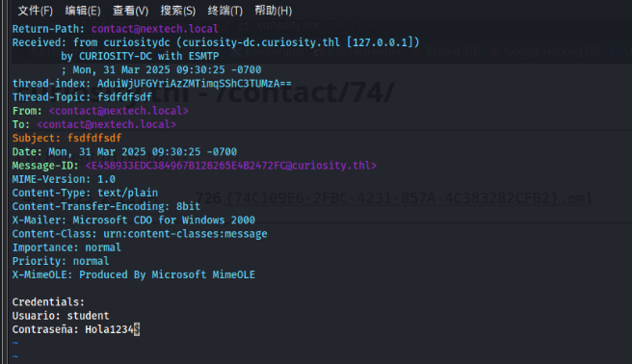Click the Date: Mon, 31 Mar 2025 line
This screenshot has width=632, height=364.
[x=124, y=152]
